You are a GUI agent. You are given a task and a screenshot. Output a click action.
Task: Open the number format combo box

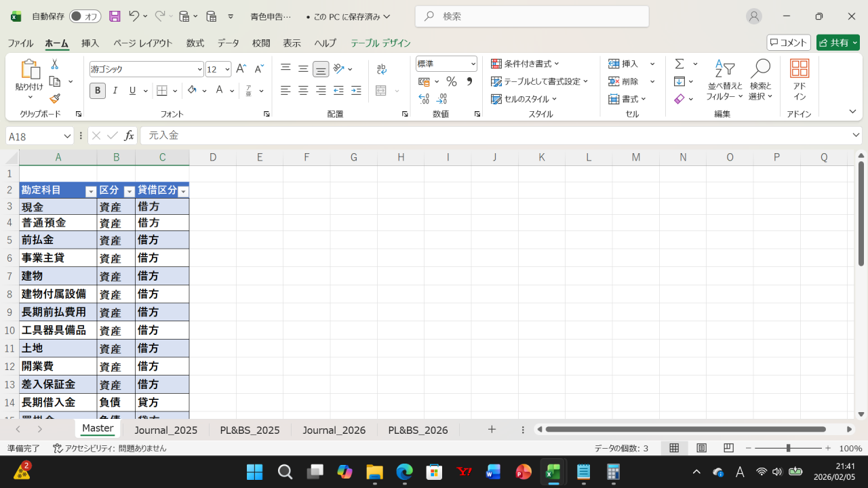(x=446, y=64)
